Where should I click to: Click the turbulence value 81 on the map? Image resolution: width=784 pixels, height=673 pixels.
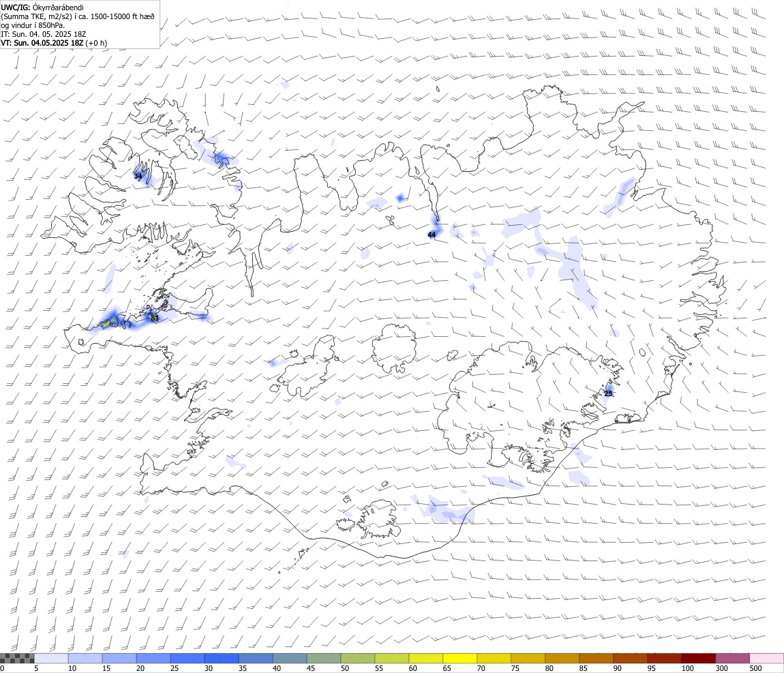coord(155,318)
